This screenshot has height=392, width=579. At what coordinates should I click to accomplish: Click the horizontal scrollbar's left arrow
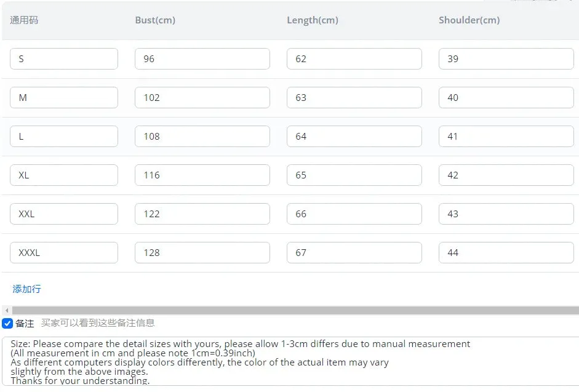click(x=7, y=310)
